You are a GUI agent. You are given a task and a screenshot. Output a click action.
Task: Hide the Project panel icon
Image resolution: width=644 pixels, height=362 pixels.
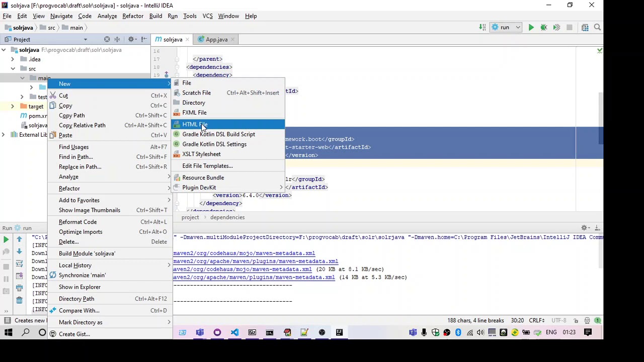(x=144, y=39)
